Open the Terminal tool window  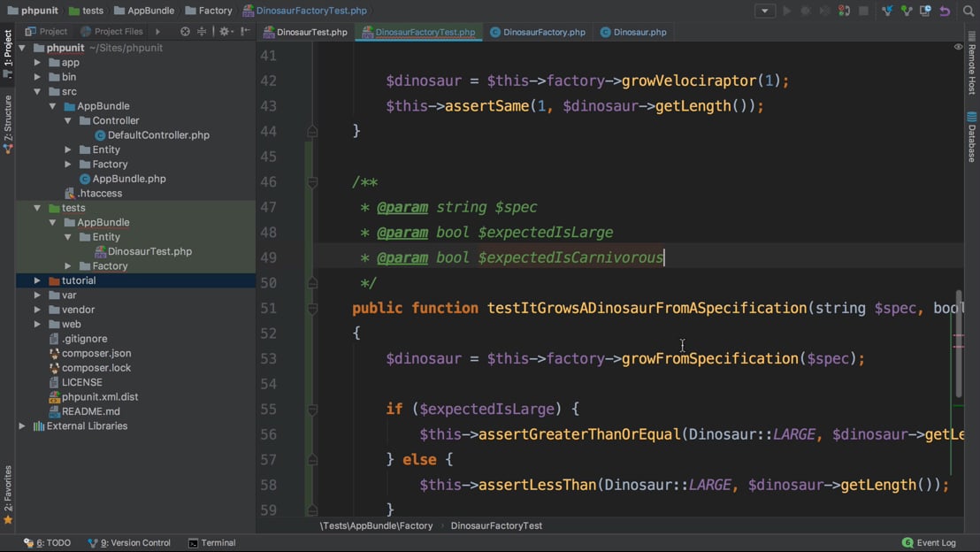point(212,542)
